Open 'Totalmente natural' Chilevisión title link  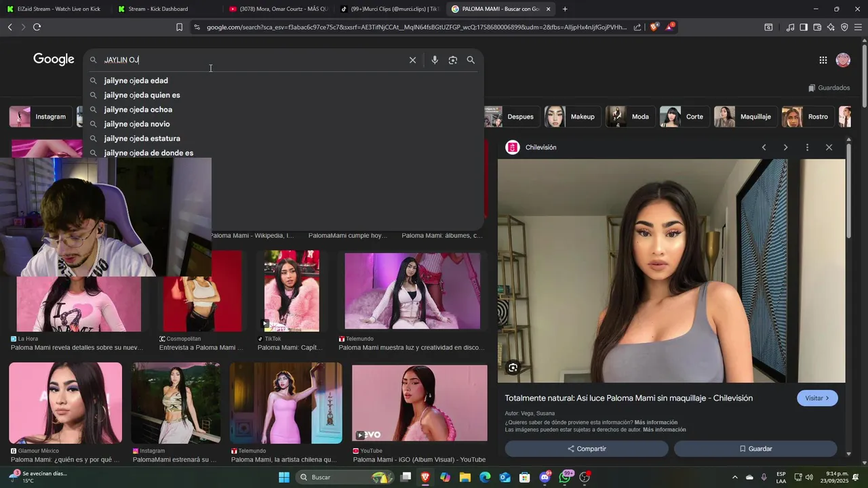[x=629, y=399]
